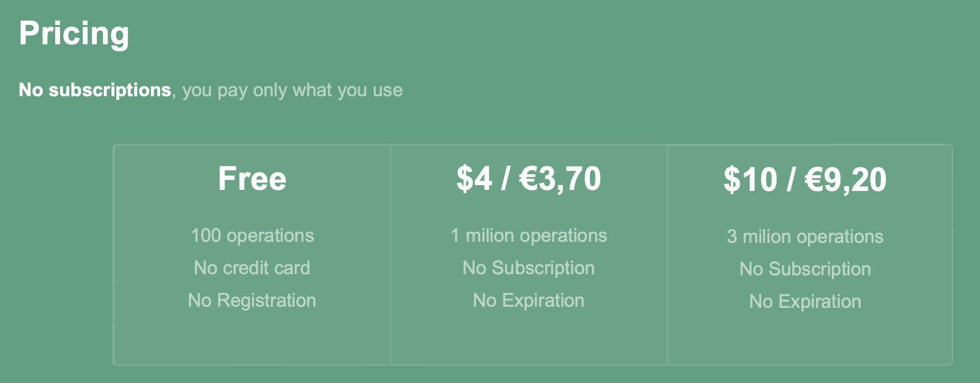Click 'No credit card' in Free plan
Screen dimensions: 980x383
pos(252,268)
